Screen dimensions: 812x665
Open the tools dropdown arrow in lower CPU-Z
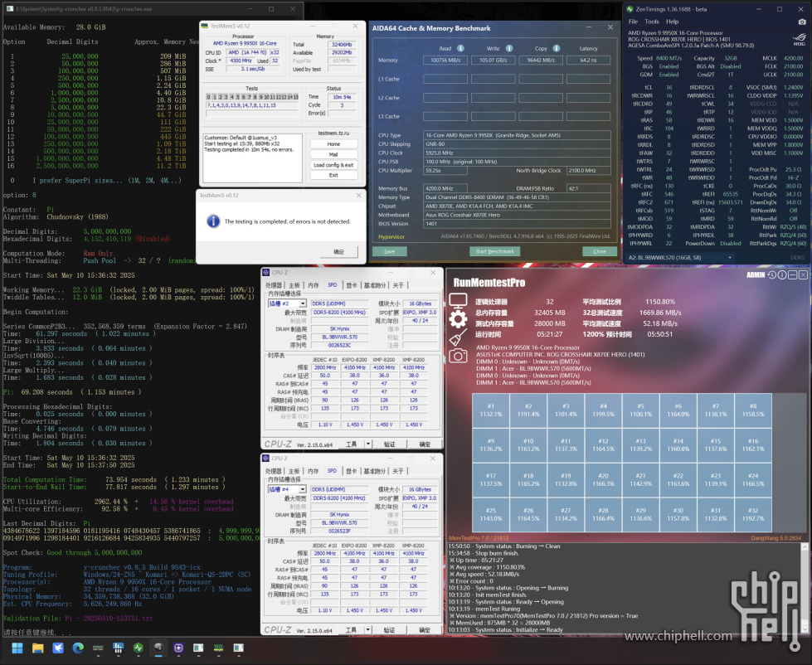tap(367, 630)
